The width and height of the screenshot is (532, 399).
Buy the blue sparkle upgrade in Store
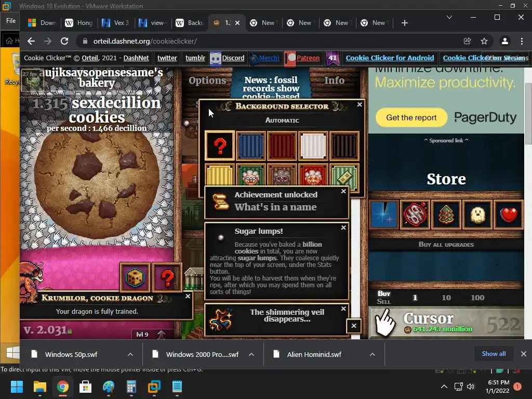[x=384, y=215]
